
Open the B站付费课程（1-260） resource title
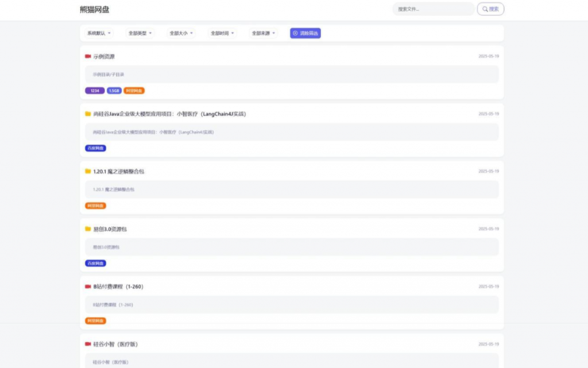coord(118,286)
